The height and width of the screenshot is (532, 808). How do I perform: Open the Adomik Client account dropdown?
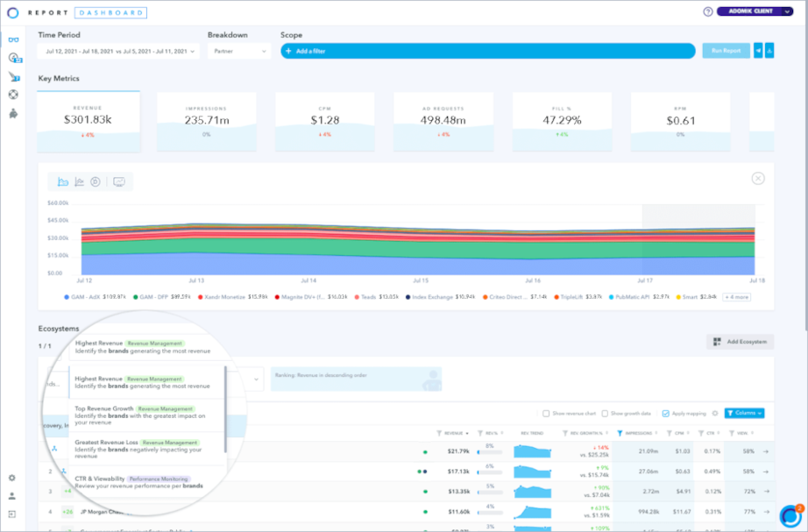click(x=755, y=11)
